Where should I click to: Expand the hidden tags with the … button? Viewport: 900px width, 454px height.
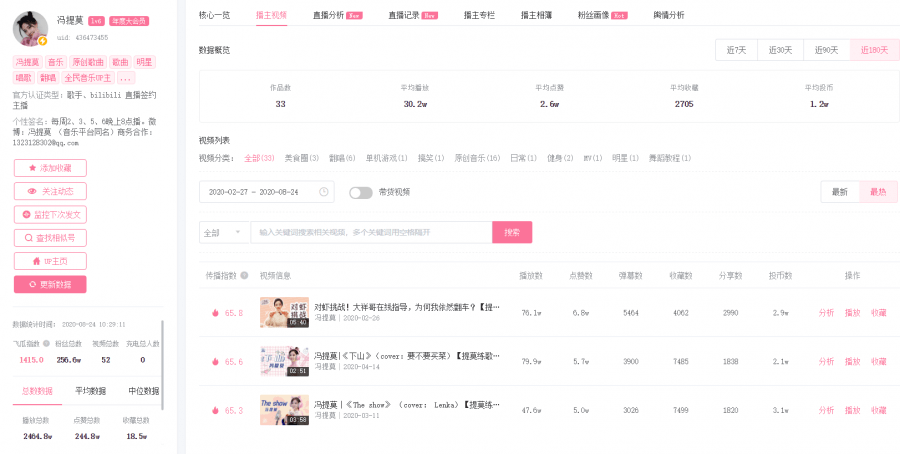point(126,77)
